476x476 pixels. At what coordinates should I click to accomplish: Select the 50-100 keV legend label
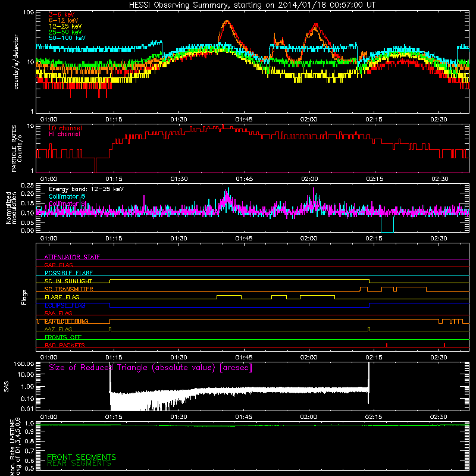pyautogui.click(x=67, y=37)
